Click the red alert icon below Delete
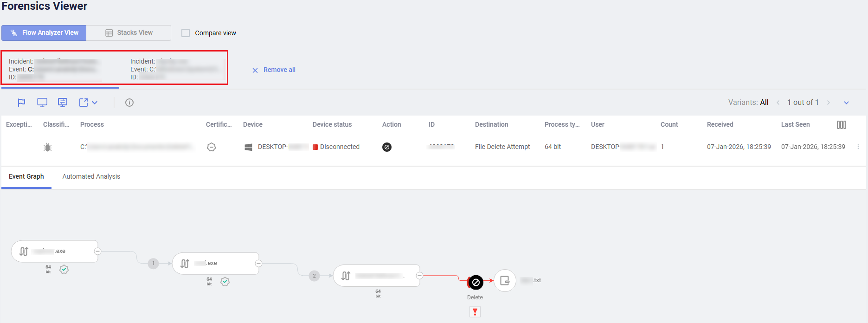This screenshot has width=868, height=323. point(475,311)
